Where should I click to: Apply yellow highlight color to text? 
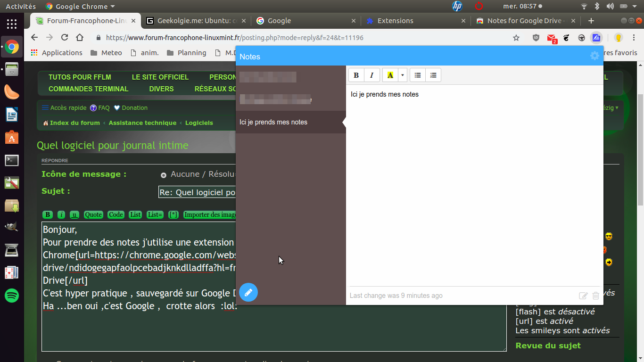tap(390, 75)
